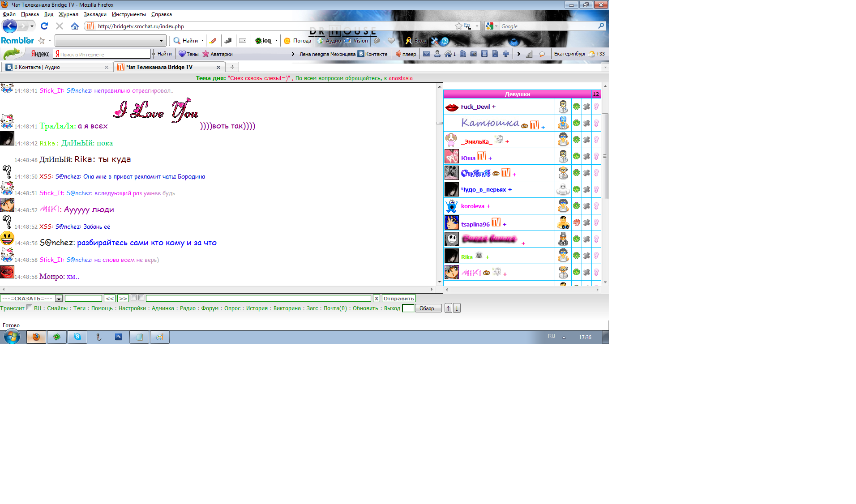Open the list all tabs dropdown
This screenshot has width=856, height=504.
pos(605,67)
